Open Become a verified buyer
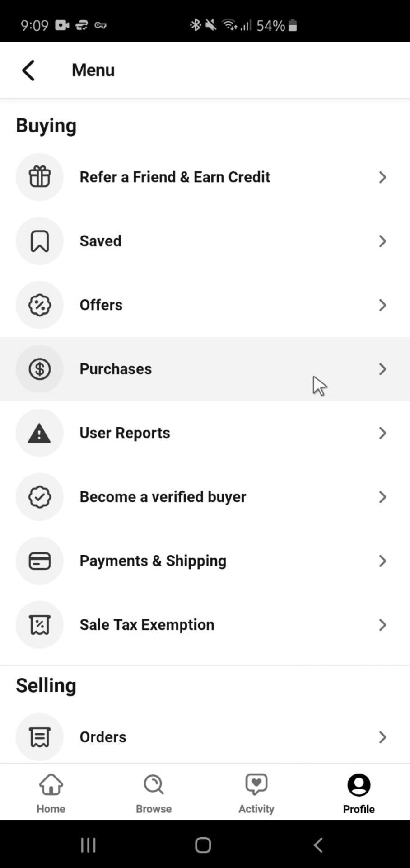 coord(163,497)
